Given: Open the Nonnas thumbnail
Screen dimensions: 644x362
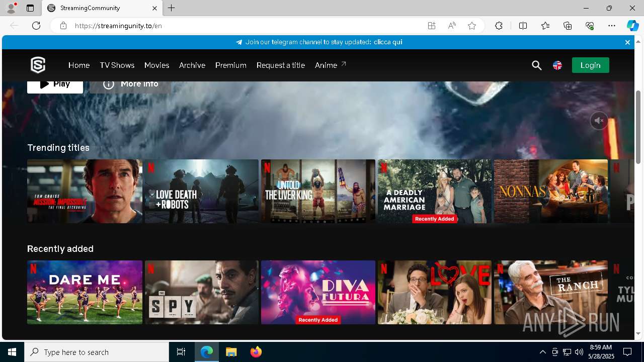Looking at the screenshot, I should point(551,191).
